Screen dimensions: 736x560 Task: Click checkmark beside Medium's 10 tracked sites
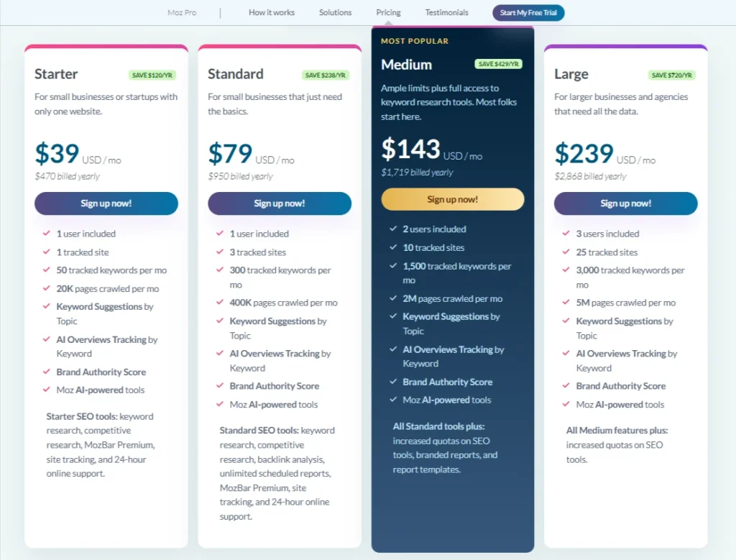click(x=393, y=247)
